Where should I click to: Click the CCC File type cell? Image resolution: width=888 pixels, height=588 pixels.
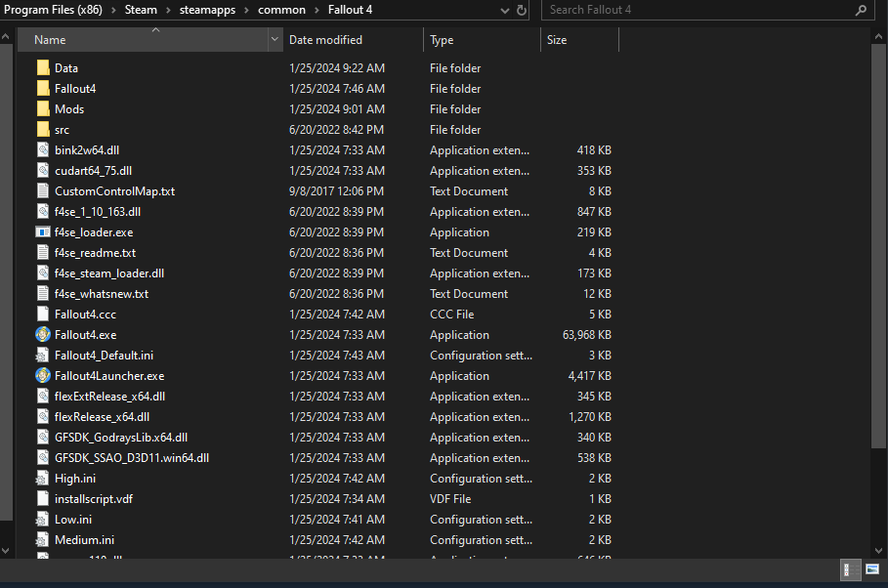tap(452, 314)
